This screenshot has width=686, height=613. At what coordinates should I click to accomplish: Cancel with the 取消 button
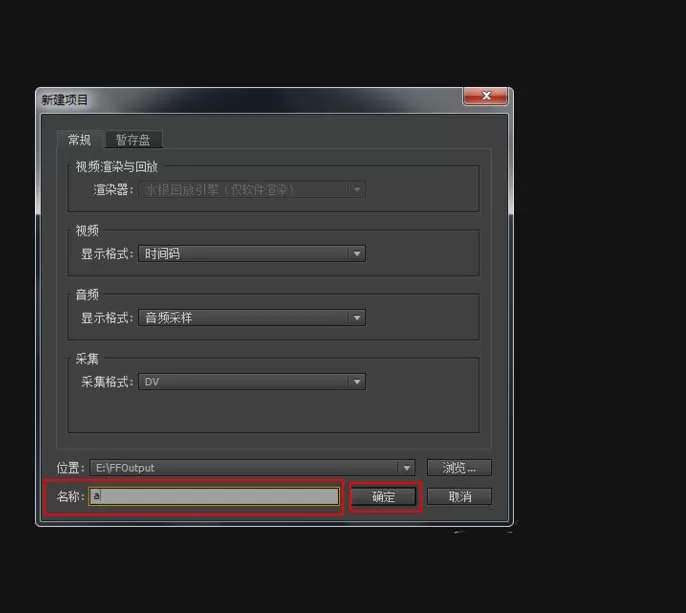click(459, 497)
